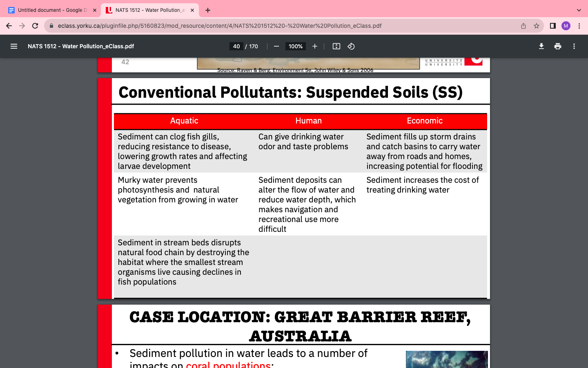The image size is (588, 368).
Task: Reload the current page
Action: coord(35,26)
